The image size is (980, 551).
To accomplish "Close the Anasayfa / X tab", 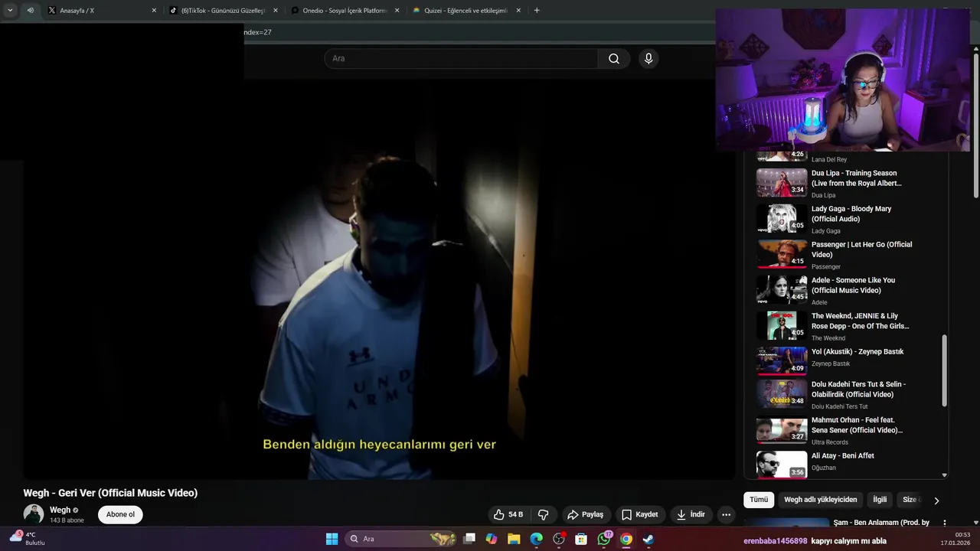I will pyautogui.click(x=154, y=11).
